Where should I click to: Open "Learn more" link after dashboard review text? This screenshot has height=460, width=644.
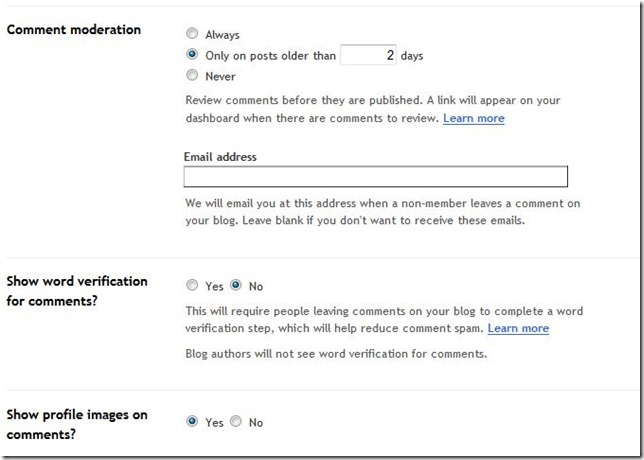click(x=474, y=118)
